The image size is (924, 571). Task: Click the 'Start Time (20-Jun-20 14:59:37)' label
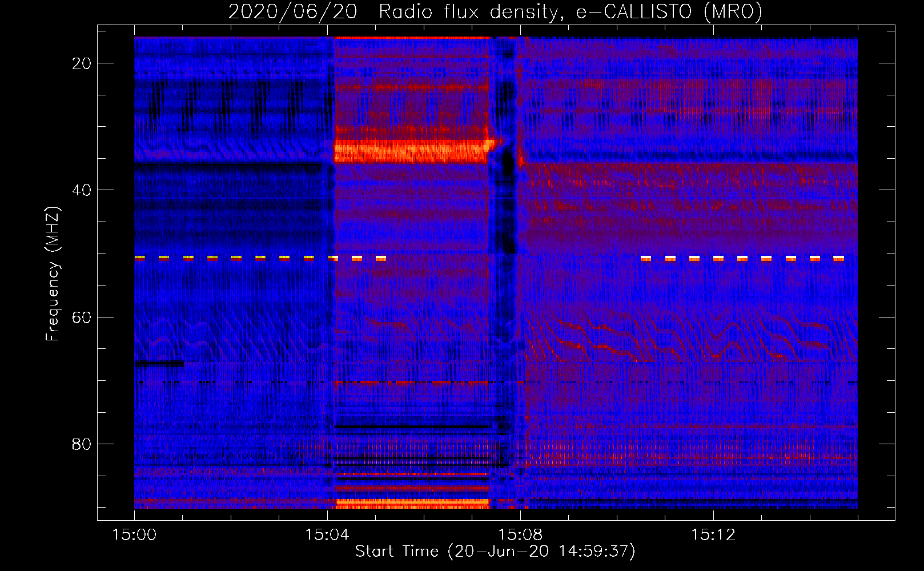495,552
